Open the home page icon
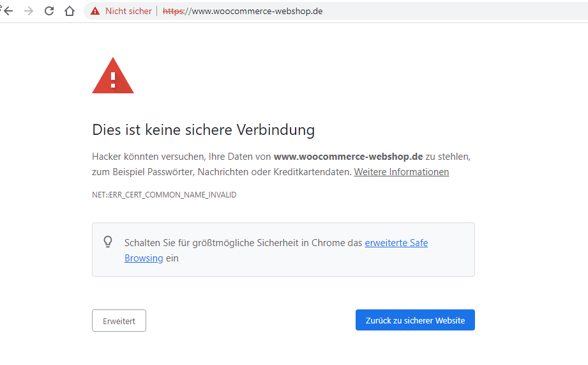The width and height of the screenshot is (588, 365). (70, 11)
